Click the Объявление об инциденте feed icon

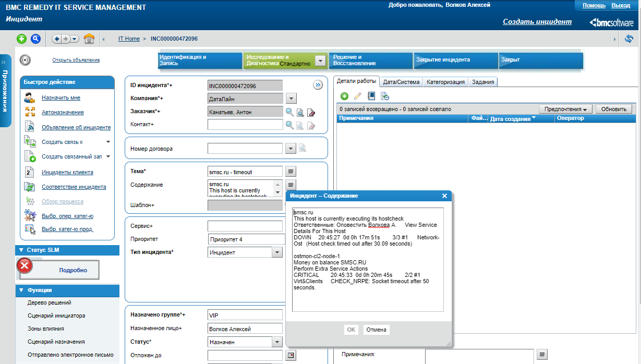pyautogui.click(x=30, y=127)
